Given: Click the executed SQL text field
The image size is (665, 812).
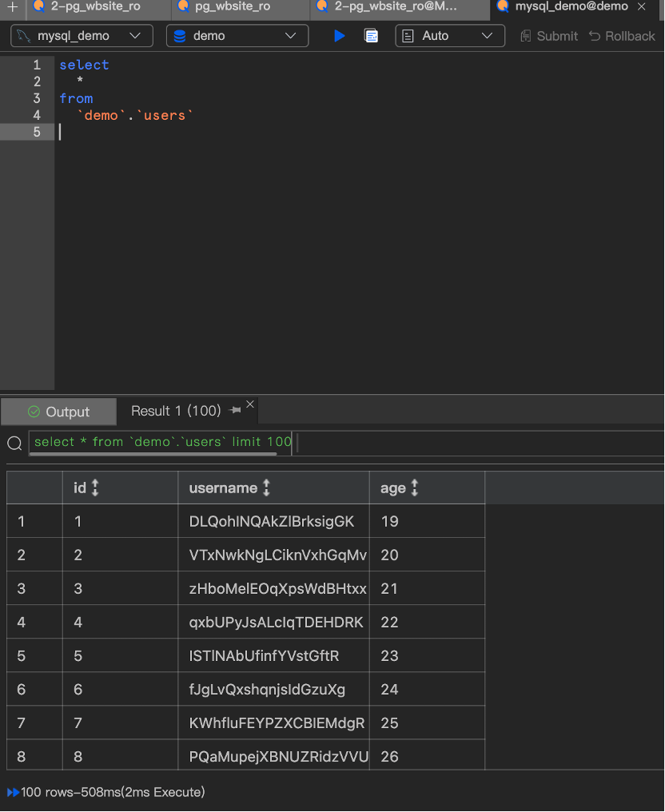Looking at the screenshot, I should coord(346,443).
